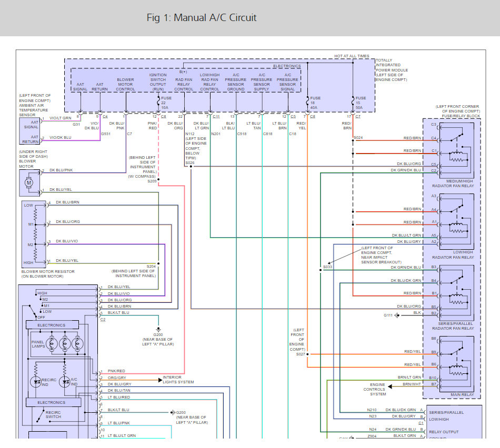
Task: Click the 'A/C PRESSURE SENSOR GROUND' label
Action: click(x=236, y=82)
